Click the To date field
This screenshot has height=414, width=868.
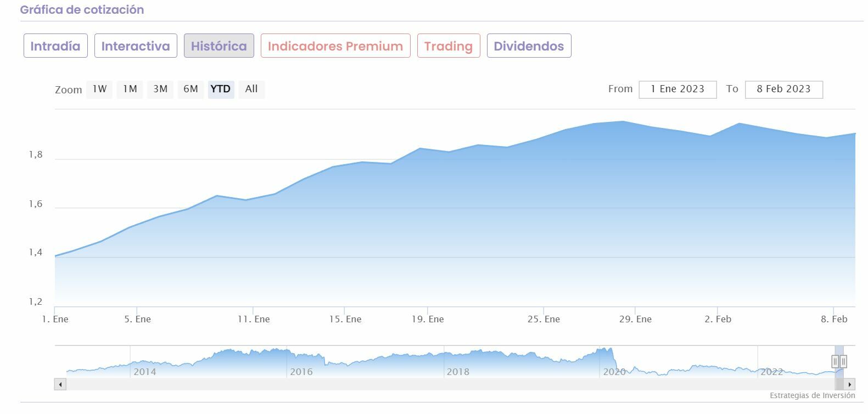(783, 89)
